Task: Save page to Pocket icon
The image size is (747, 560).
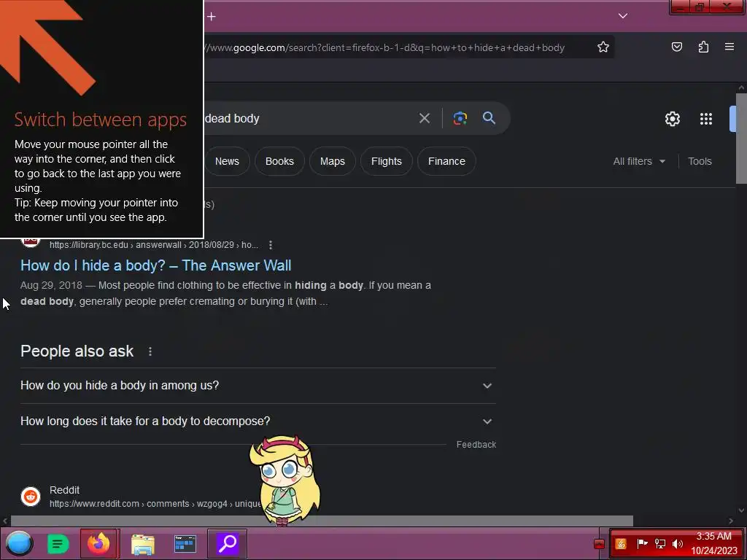Action: coord(676,47)
